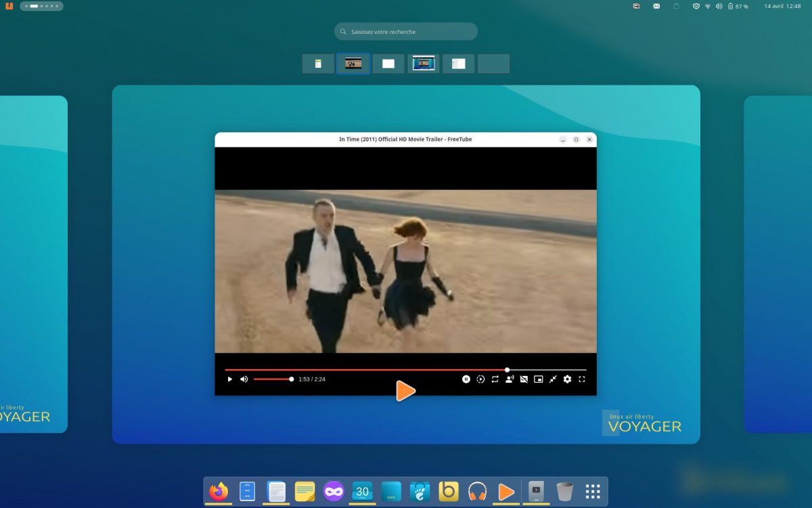
Task: Switch to the third workspace thumbnail
Action: [x=388, y=64]
